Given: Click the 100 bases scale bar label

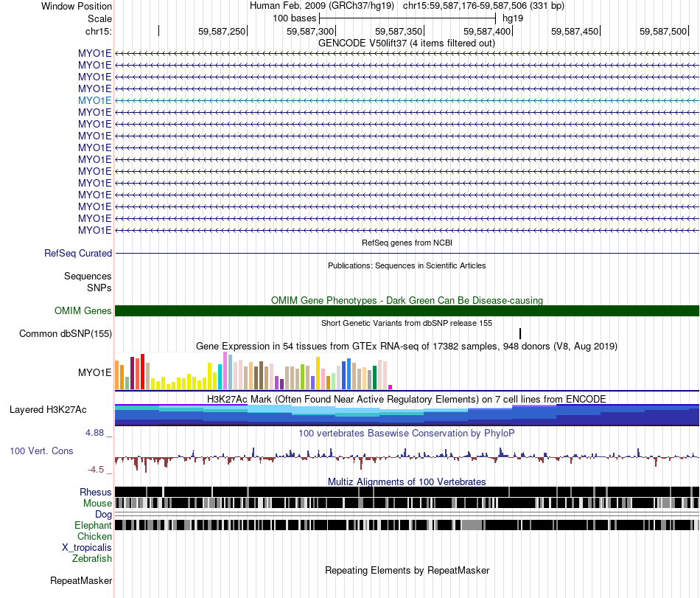Looking at the screenshot, I should coord(294,18).
